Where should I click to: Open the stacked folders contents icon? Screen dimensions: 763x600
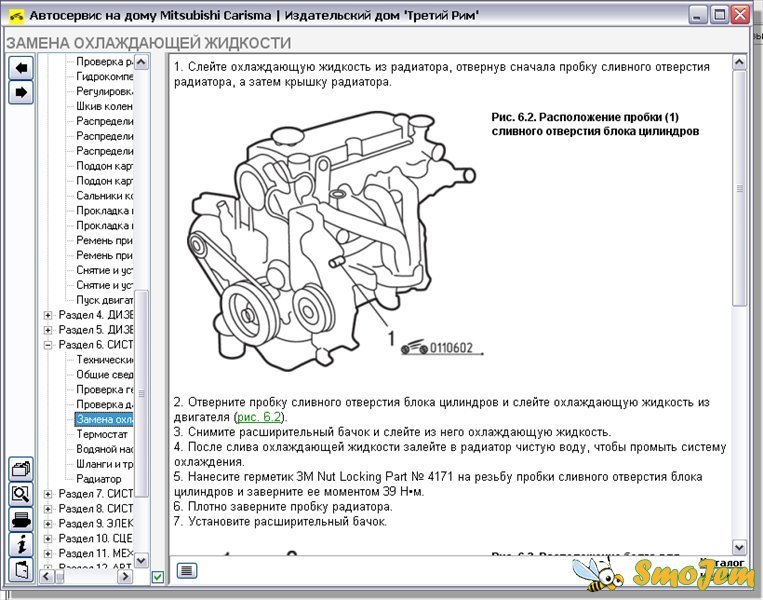[20, 468]
